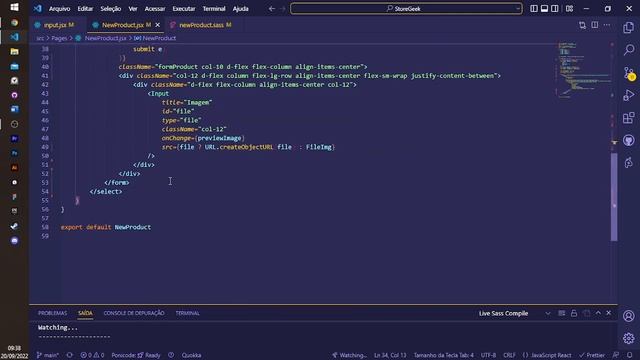Close the bottom output panel
The image size is (640, 360).
pyautogui.click(x=609, y=313)
